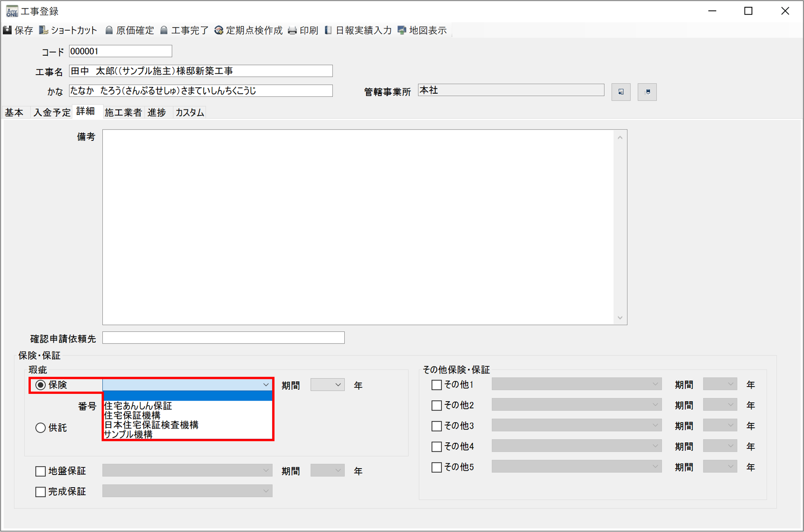Image resolution: width=804 pixels, height=532 pixels.
Task: Expand the 期間 year dropdown beside 保険
Action: tap(337, 385)
